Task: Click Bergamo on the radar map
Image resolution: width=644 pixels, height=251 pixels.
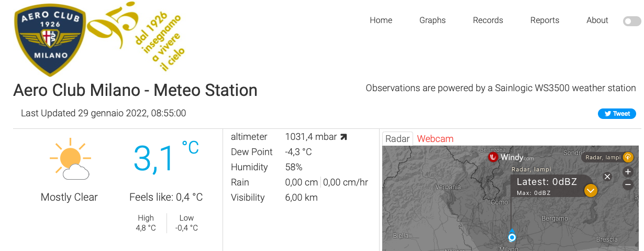Action: (x=555, y=218)
